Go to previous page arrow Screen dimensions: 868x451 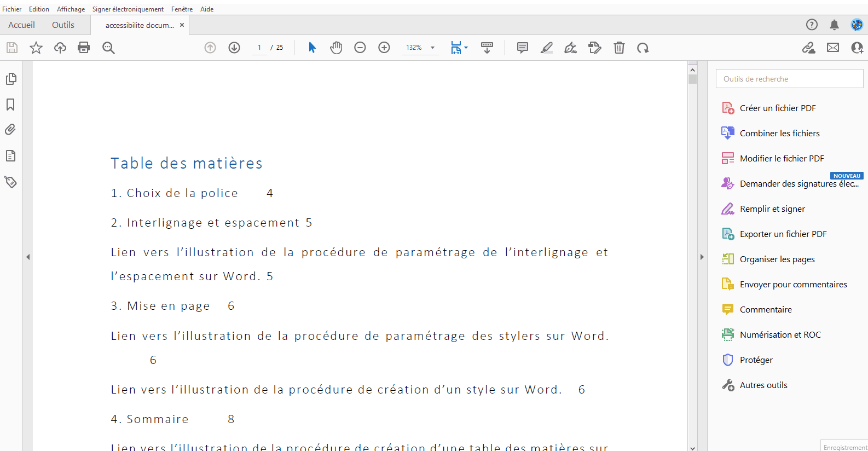coord(210,48)
